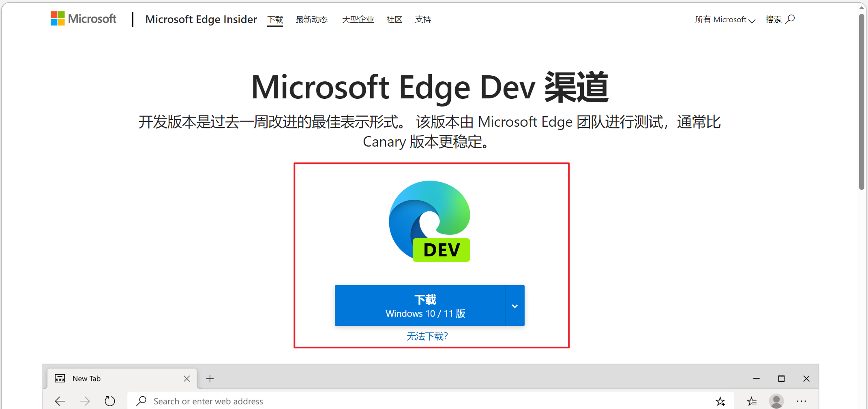Image resolution: width=868 pixels, height=409 pixels.
Task: Add current page to favorites
Action: tap(720, 401)
